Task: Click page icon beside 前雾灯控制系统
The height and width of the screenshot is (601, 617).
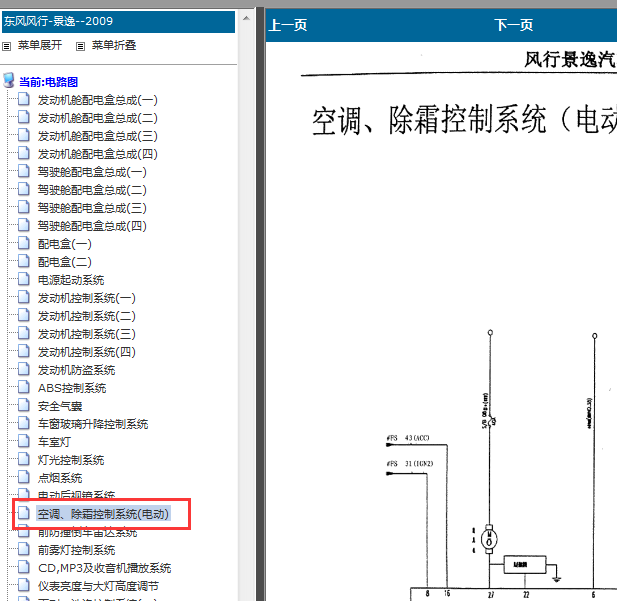Action: coord(24,549)
